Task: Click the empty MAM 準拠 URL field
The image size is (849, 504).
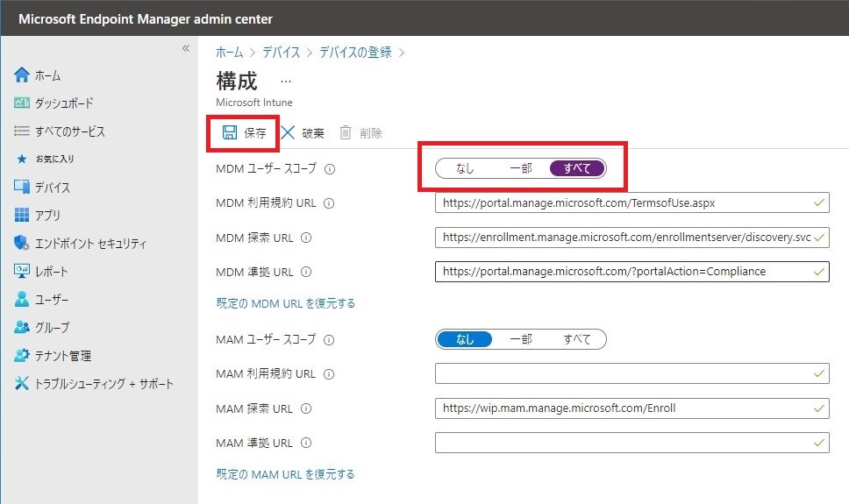Action: [631, 443]
